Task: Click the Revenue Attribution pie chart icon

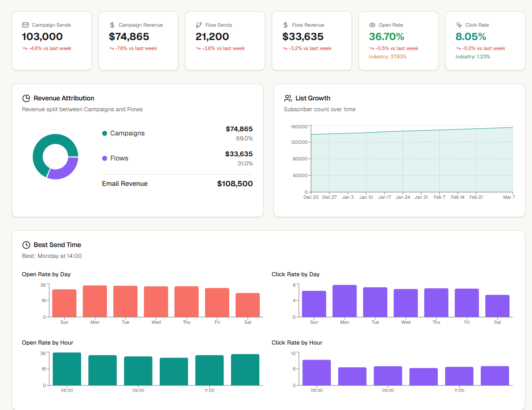Action: [x=26, y=98]
